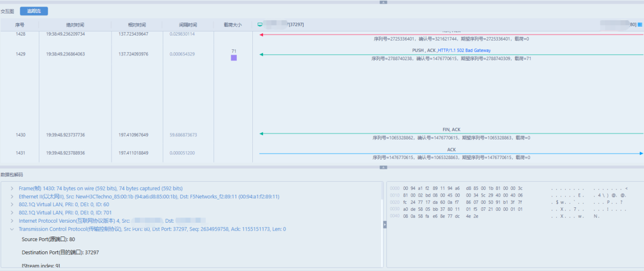Click the server icon beside port 80

(640, 24)
